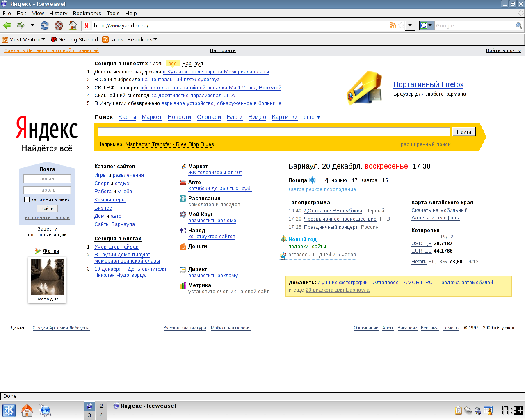Open the Tools menu
The height and width of the screenshot is (420, 525).
click(x=113, y=13)
